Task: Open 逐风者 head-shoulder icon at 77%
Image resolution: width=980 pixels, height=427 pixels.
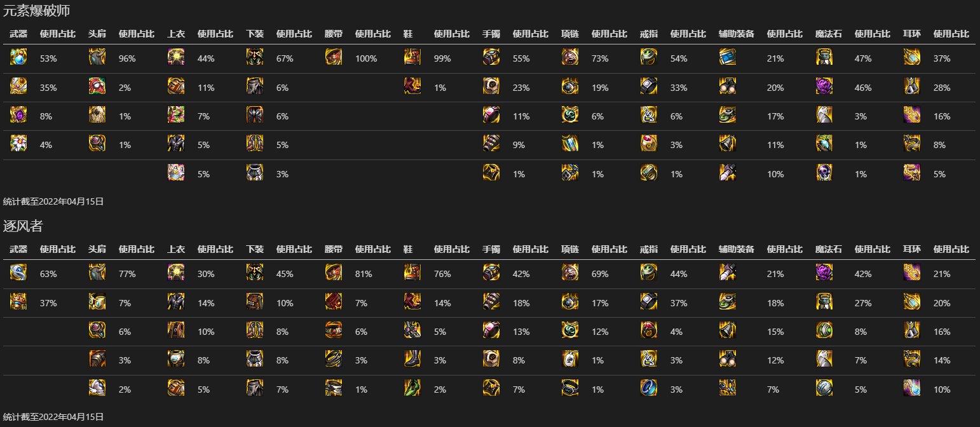Action: point(97,273)
